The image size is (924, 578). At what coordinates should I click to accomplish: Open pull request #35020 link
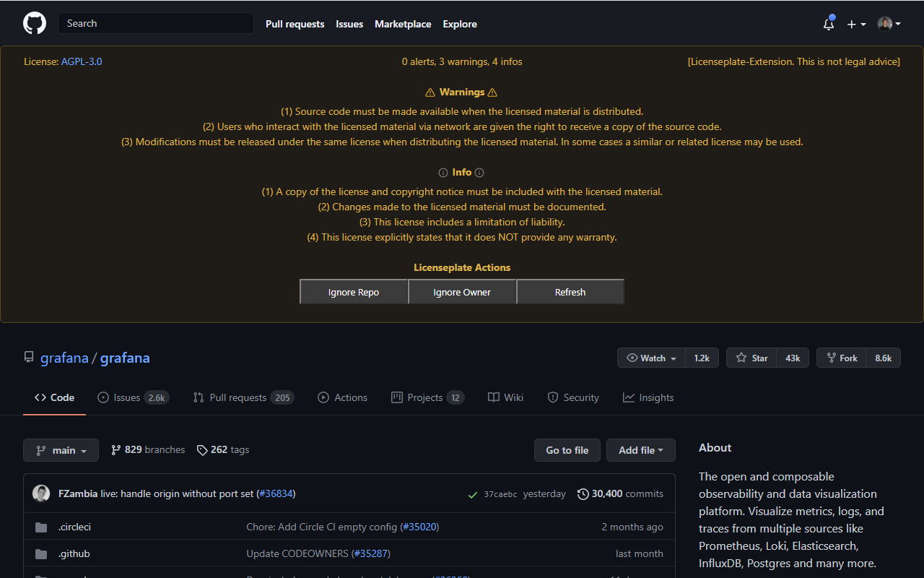[x=419, y=527]
